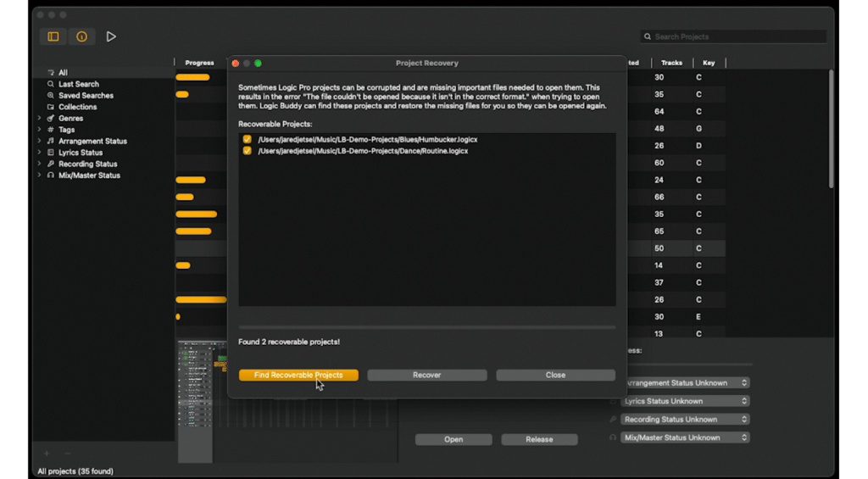Expand the Arrangement Status tree item
Viewport: 868px width, 479px height.
[x=39, y=142]
